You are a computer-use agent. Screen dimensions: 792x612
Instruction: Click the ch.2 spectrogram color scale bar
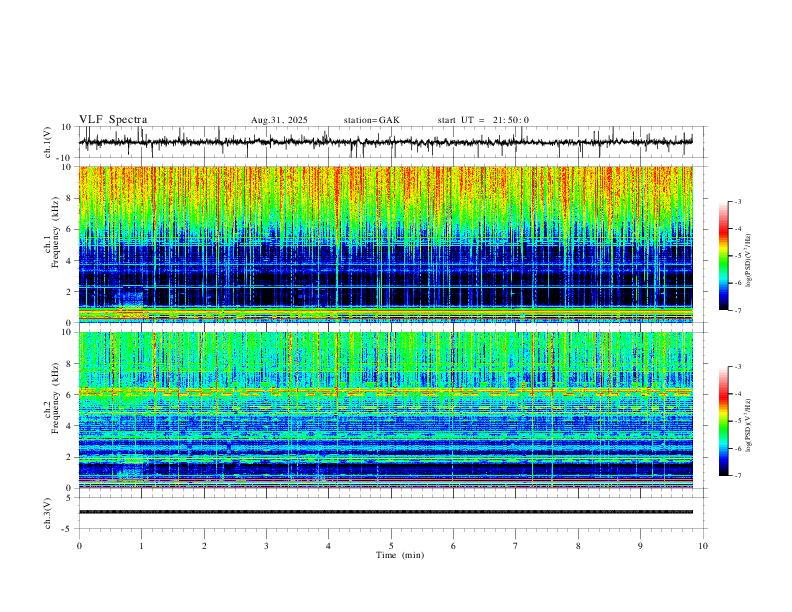pos(723,421)
